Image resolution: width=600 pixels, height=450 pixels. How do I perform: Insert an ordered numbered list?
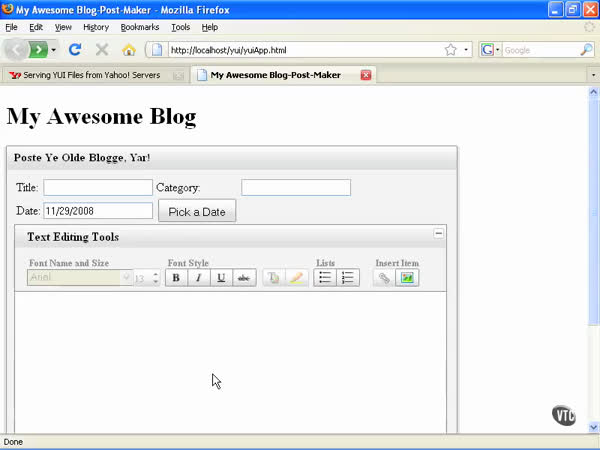click(347, 278)
